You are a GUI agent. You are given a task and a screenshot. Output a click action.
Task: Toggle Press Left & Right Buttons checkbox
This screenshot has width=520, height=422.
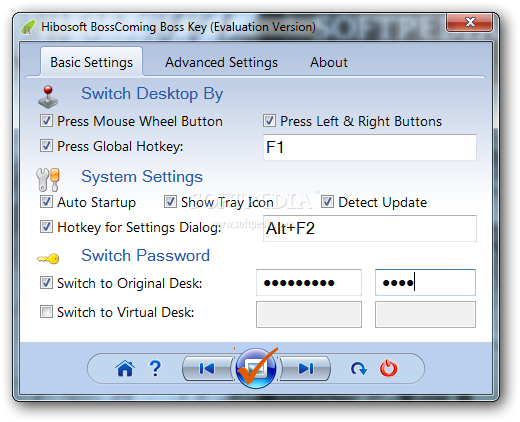tap(269, 121)
